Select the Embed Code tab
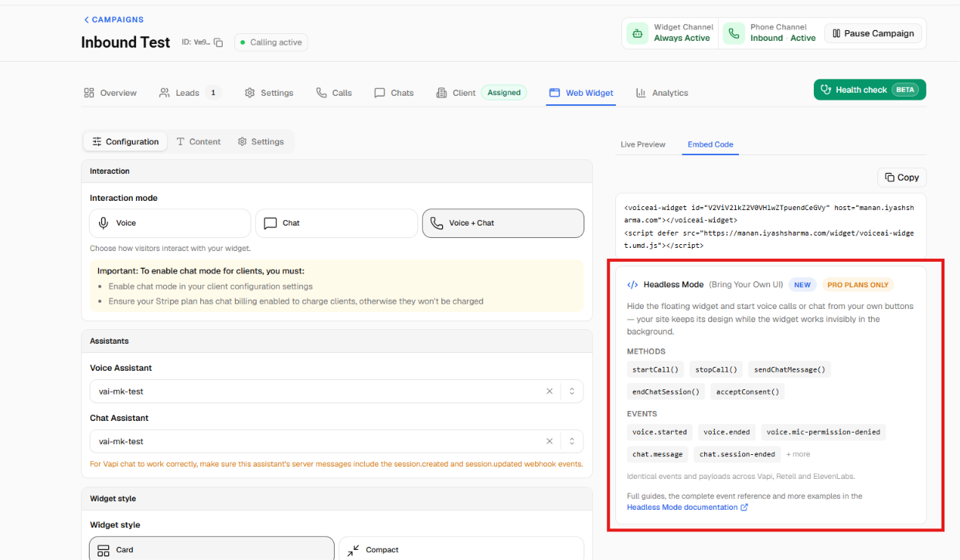 [710, 144]
